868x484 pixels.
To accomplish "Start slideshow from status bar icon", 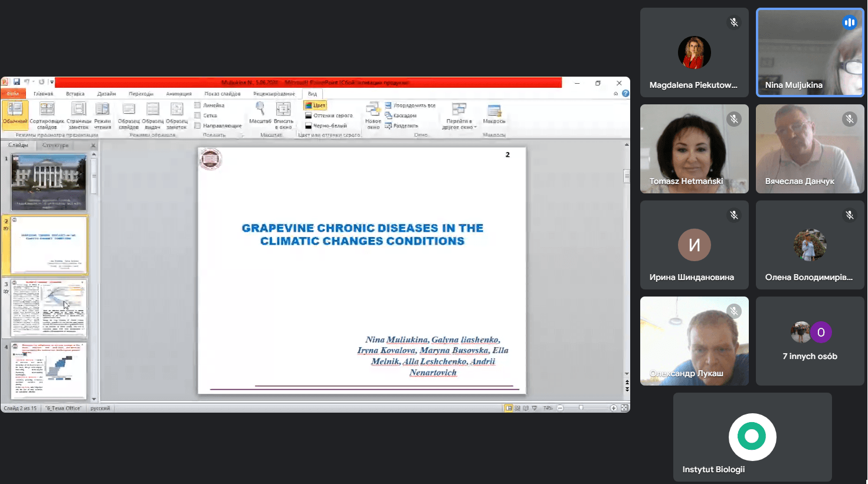I will click(x=535, y=408).
